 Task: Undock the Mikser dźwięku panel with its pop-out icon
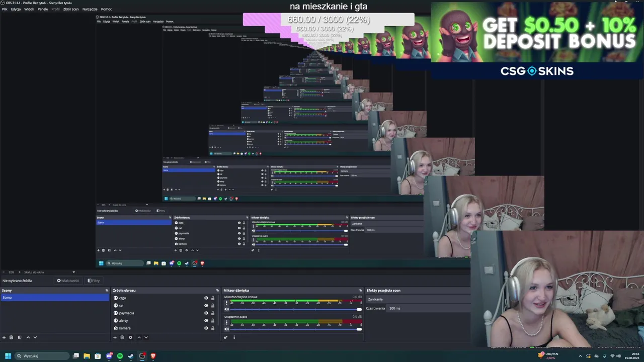coord(360,290)
